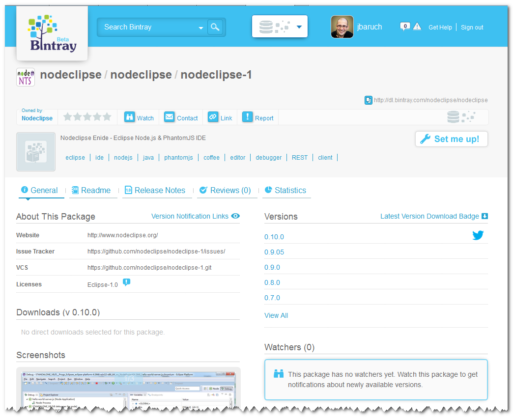Open the Latest Version Download Badge link
513x420 pixels.
(429, 216)
